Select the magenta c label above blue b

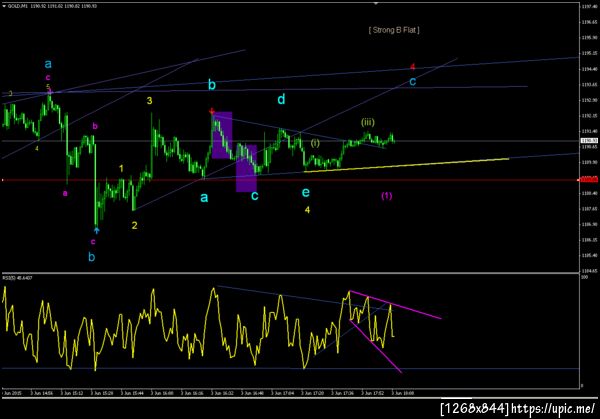click(x=93, y=241)
